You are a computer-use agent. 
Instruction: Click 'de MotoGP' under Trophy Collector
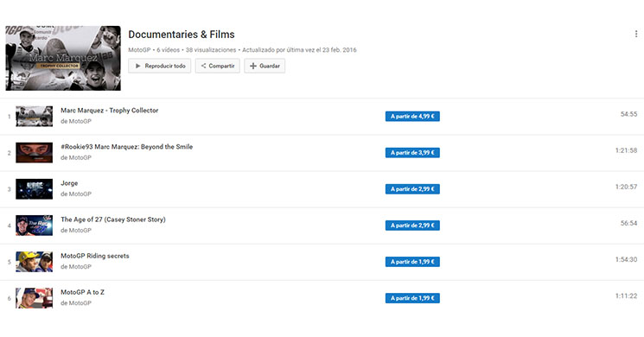[76, 122]
